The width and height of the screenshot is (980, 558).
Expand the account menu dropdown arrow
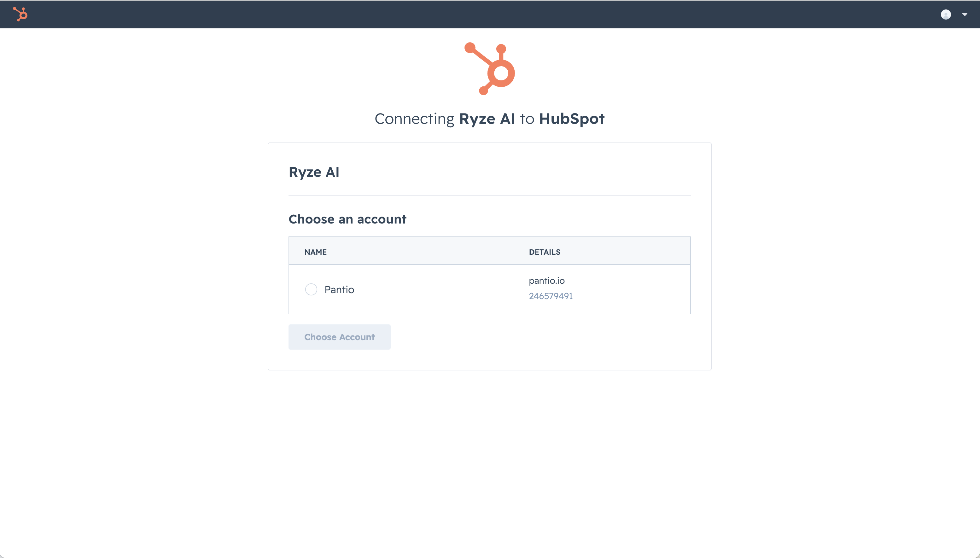pyautogui.click(x=965, y=15)
